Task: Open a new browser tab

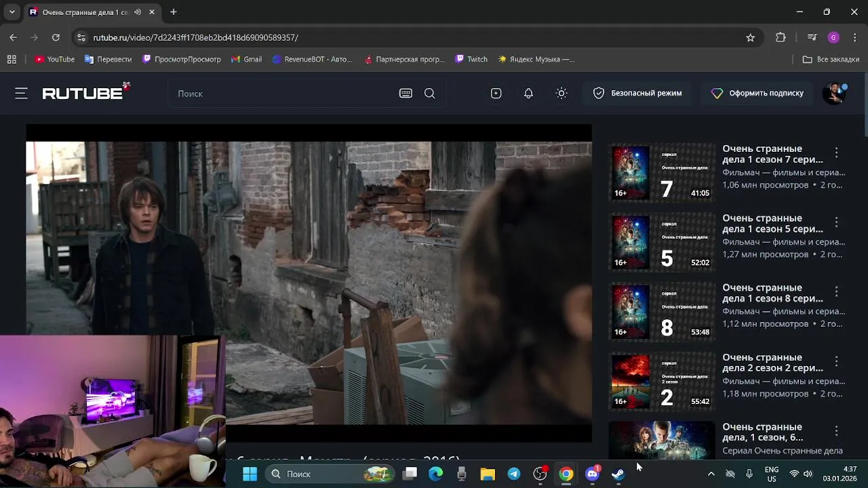Action: (x=174, y=12)
